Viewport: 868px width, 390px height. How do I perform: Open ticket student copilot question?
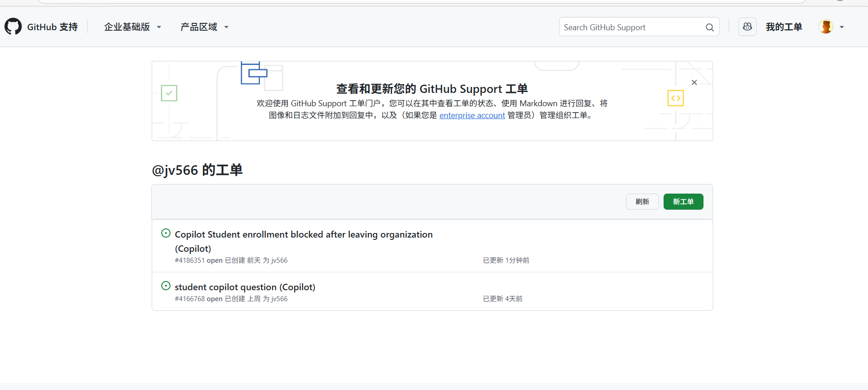click(245, 287)
